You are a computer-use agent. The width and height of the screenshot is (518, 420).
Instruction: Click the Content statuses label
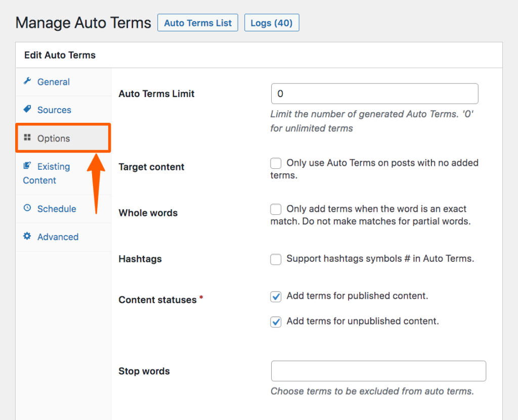pos(158,300)
